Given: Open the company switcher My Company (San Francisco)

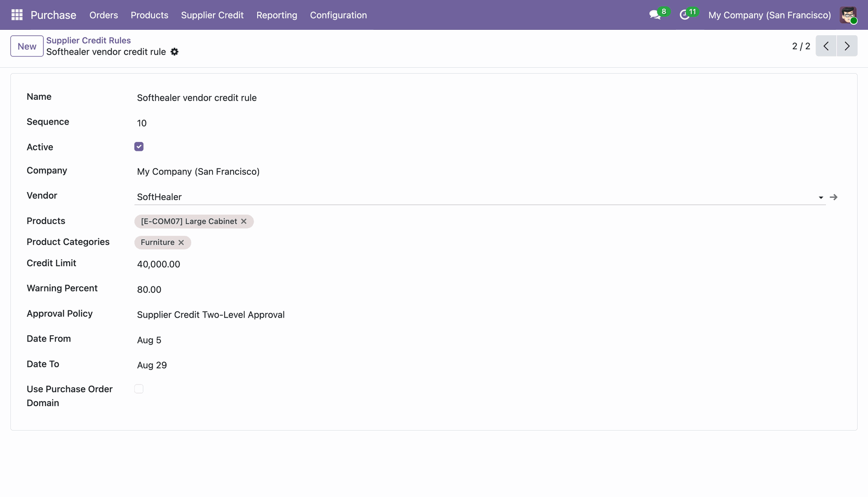Looking at the screenshot, I should click(x=769, y=15).
